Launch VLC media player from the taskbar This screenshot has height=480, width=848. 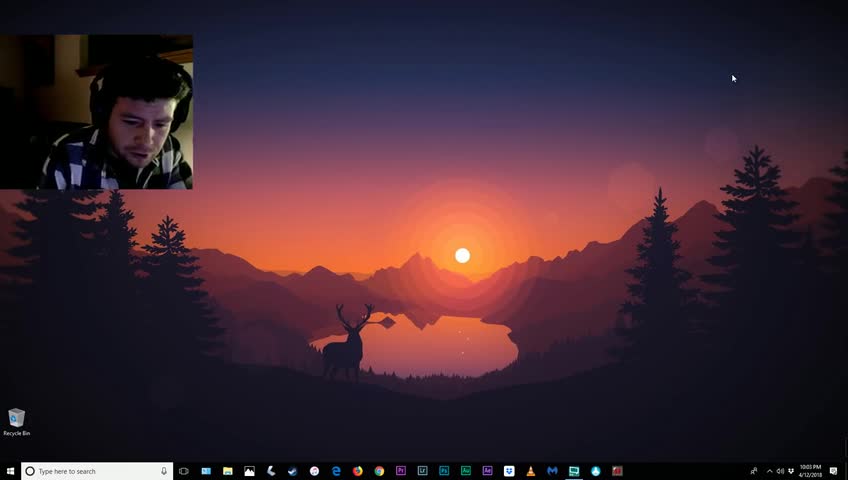[531, 471]
